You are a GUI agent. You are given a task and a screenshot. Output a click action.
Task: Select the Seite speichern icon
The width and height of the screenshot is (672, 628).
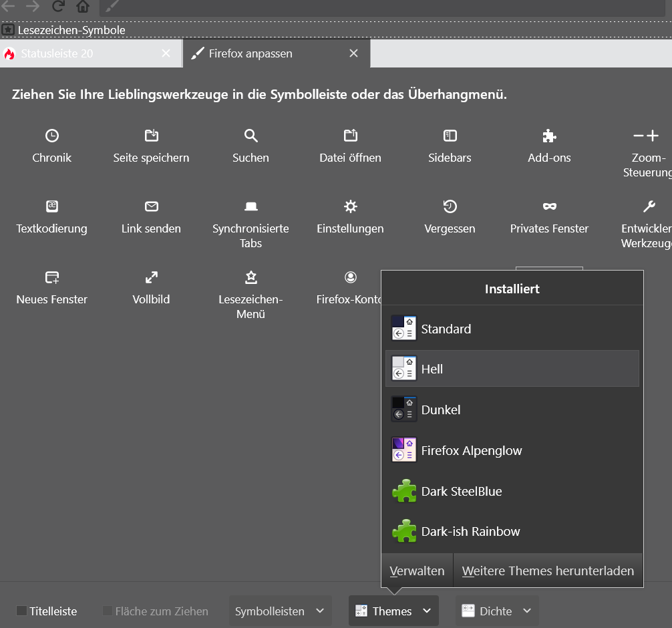click(151, 136)
